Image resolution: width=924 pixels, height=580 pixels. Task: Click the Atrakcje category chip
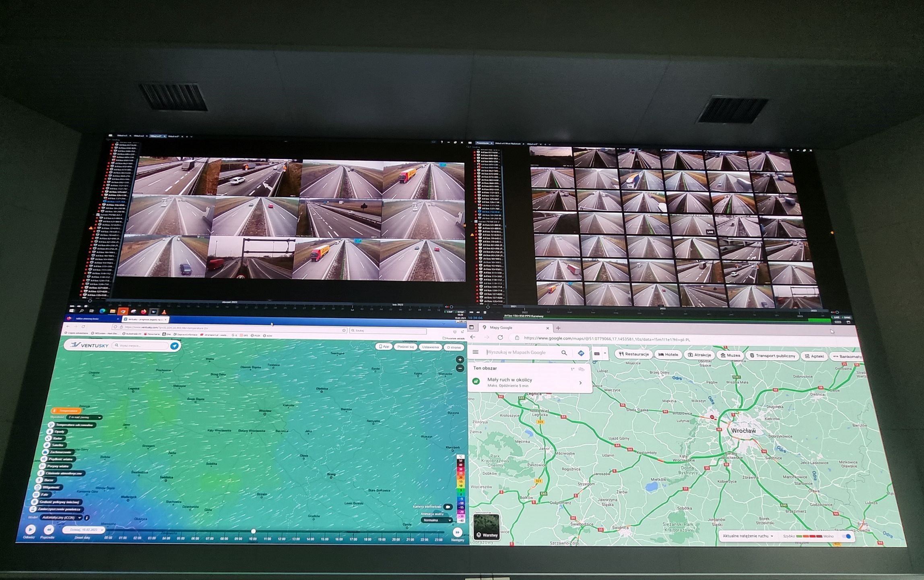point(699,355)
